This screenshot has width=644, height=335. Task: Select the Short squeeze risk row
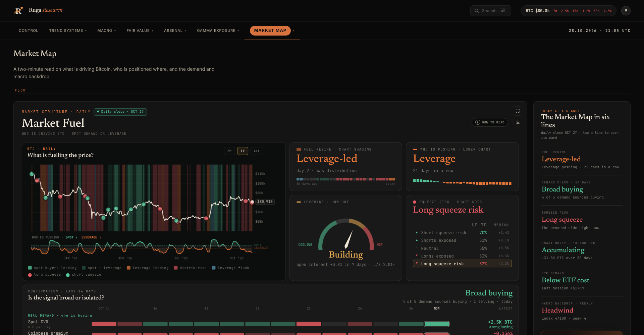[462, 233]
